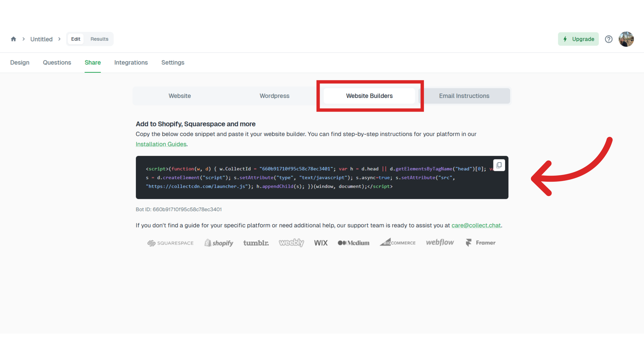The image size is (644, 362).
Task: Click the Squarespace logo
Action: (x=170, y=243)
